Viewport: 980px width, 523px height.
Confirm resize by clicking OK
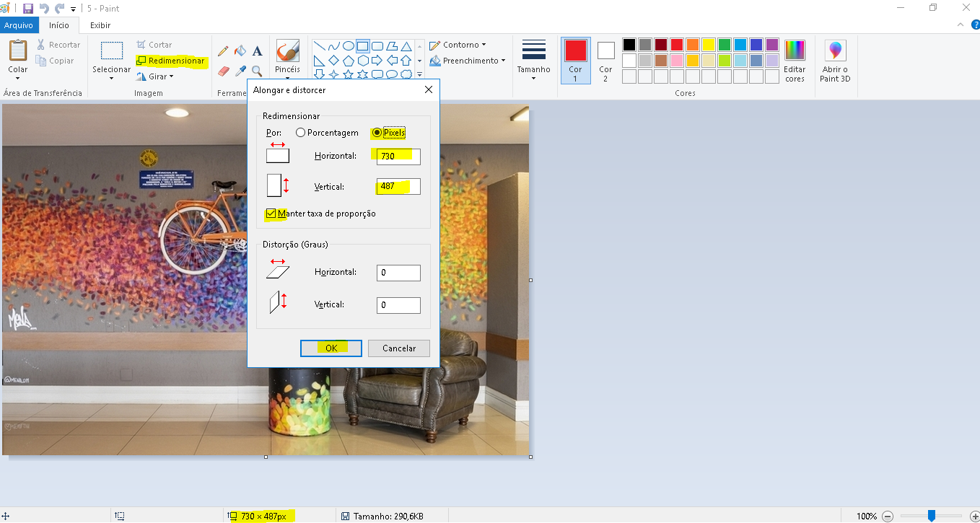[331, 348]
